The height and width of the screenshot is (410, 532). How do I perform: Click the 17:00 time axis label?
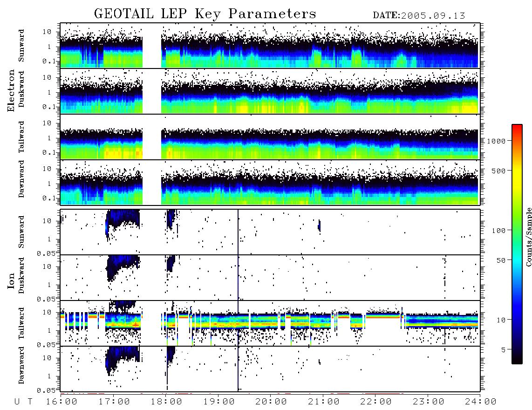click(114, 402)
